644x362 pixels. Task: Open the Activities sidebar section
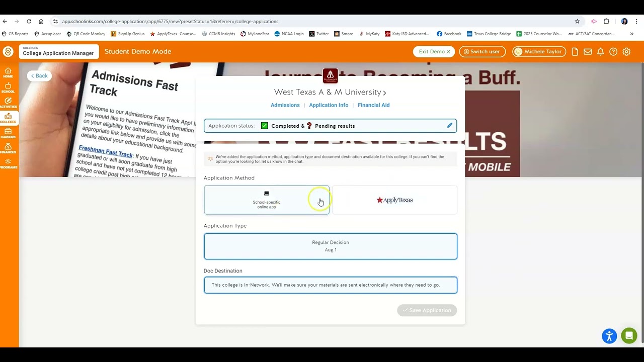click(x=8, y=103)
